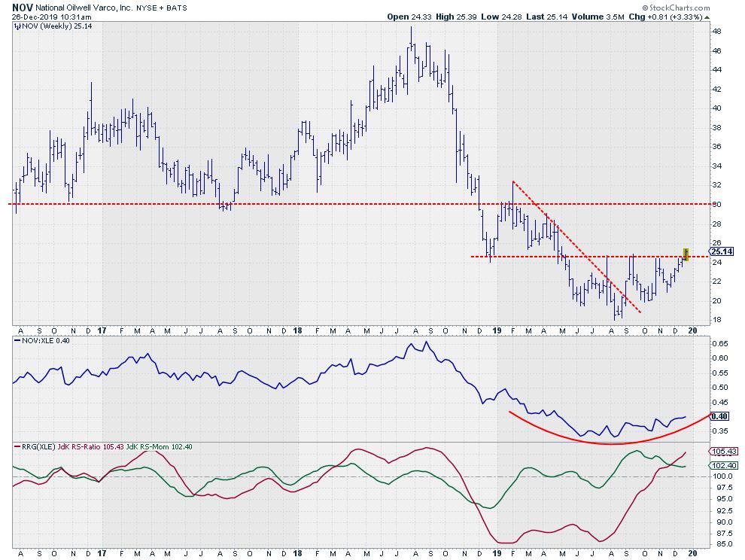Viewport: 745px width, 560px height.
Task: Click the 48 price axis label
Action: click(x=716, y=32)
